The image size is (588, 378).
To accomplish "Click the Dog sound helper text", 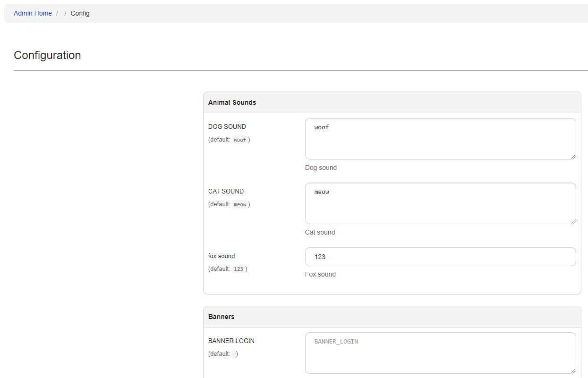I will tap(321, 167).
